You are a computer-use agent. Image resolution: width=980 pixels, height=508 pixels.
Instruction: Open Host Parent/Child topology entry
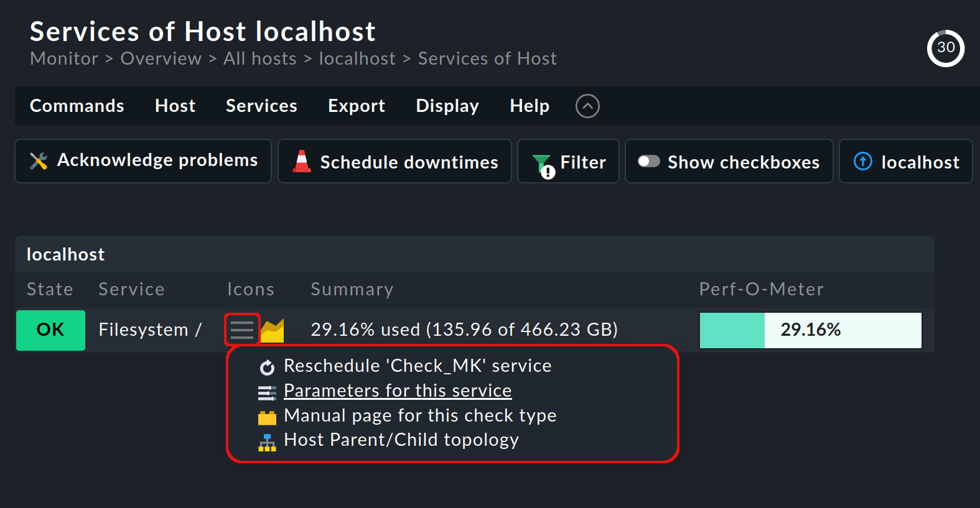coord(401,440)
